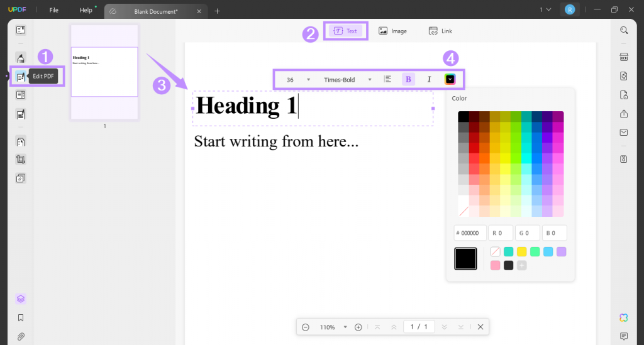Click the Convert PDF icon in right sidebar
This screenshot has height=345, width=644.
[x=624, y=76]
